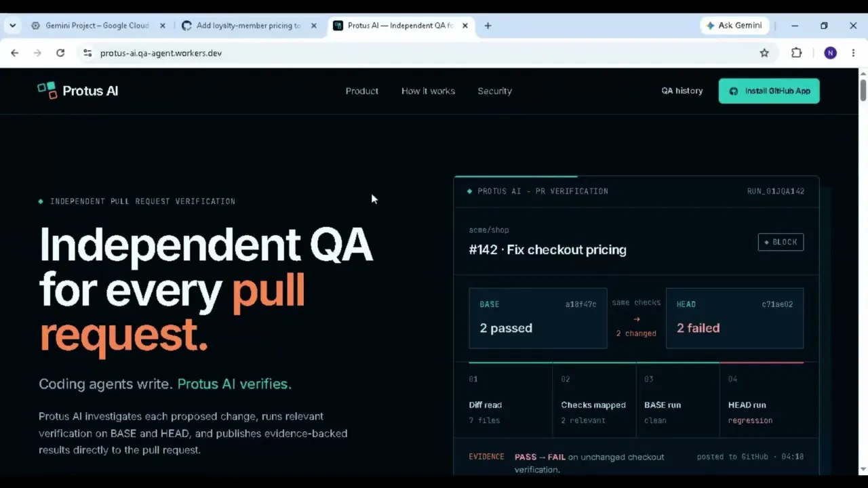Go forward to next page
This screenshot has width=868, height=488.
tap(37, 53)
